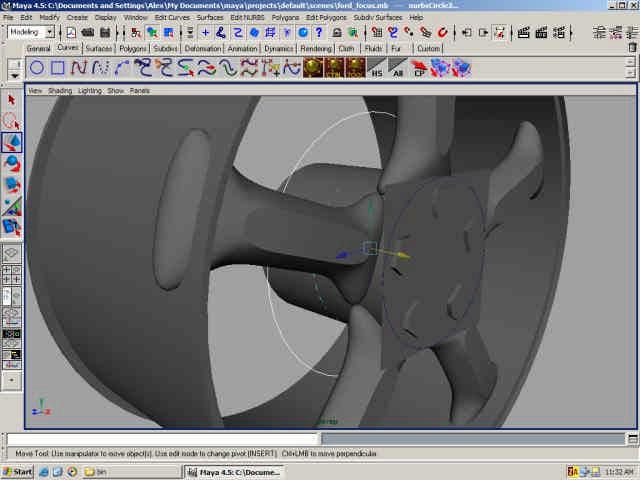This screenshot has width=640, height=480.
Task: Select the arrow Select tool
Action: [12, 99]
